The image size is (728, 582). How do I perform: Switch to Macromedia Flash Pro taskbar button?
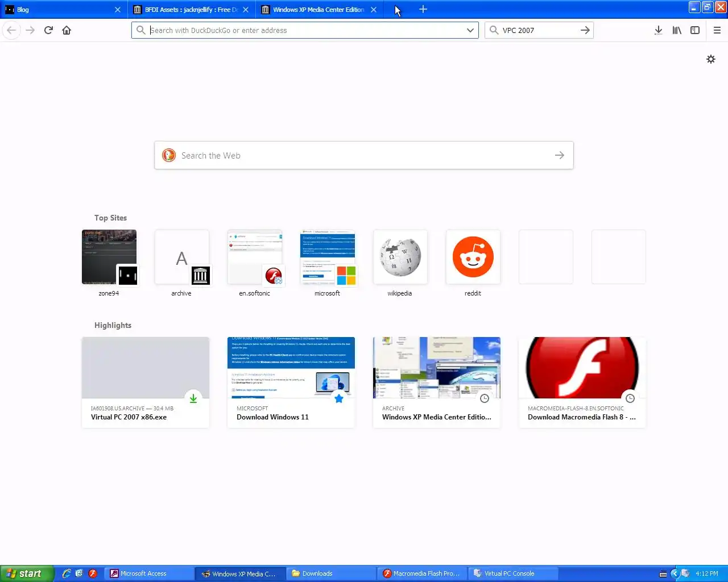(x=423, y=573)
